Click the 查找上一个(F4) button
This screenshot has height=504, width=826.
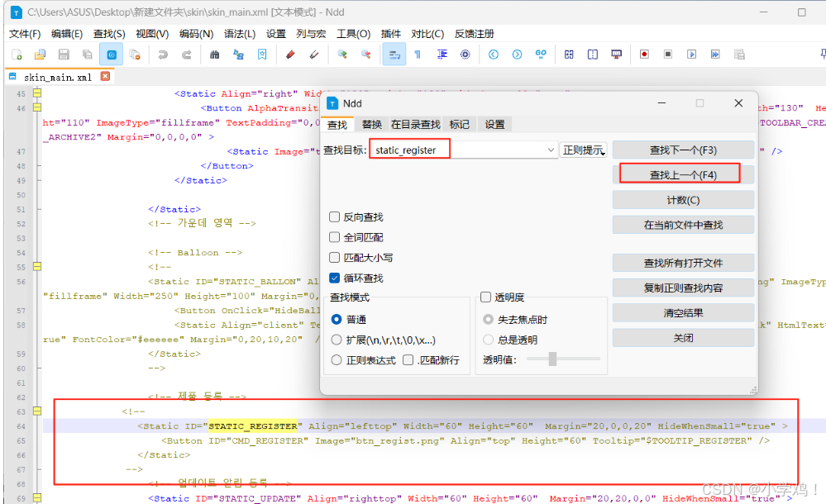pyautogui.click(x=683, y=175)
